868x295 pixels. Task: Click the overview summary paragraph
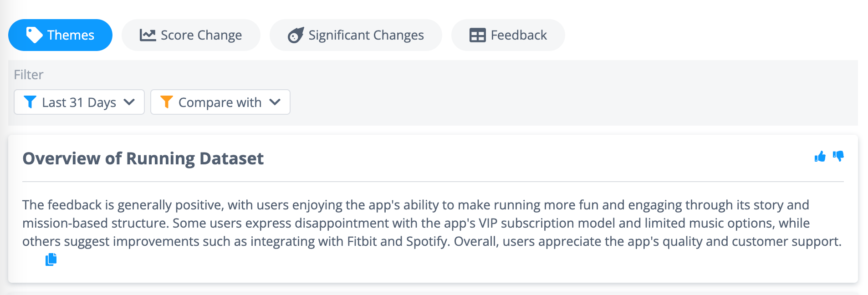(432, 223)
